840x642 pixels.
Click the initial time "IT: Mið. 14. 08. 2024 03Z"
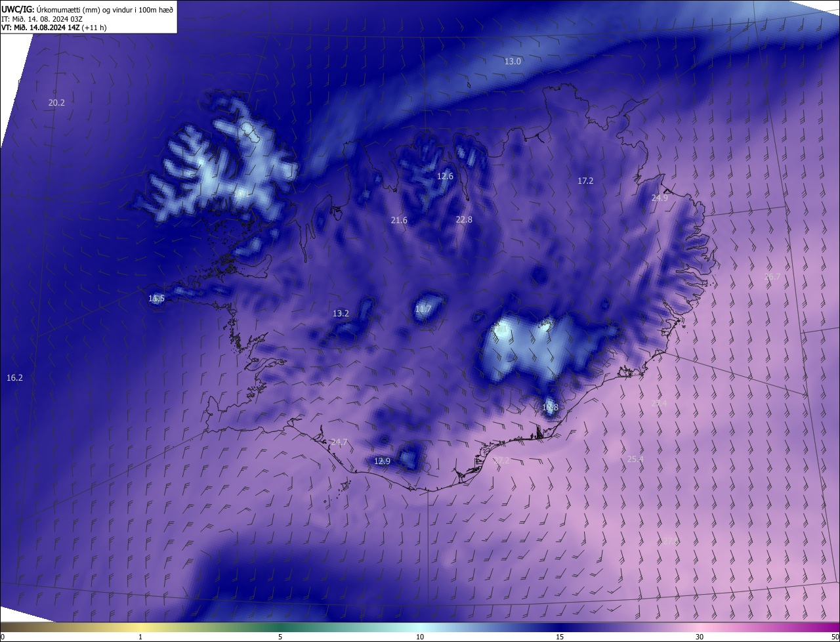(x=42, y=18)
